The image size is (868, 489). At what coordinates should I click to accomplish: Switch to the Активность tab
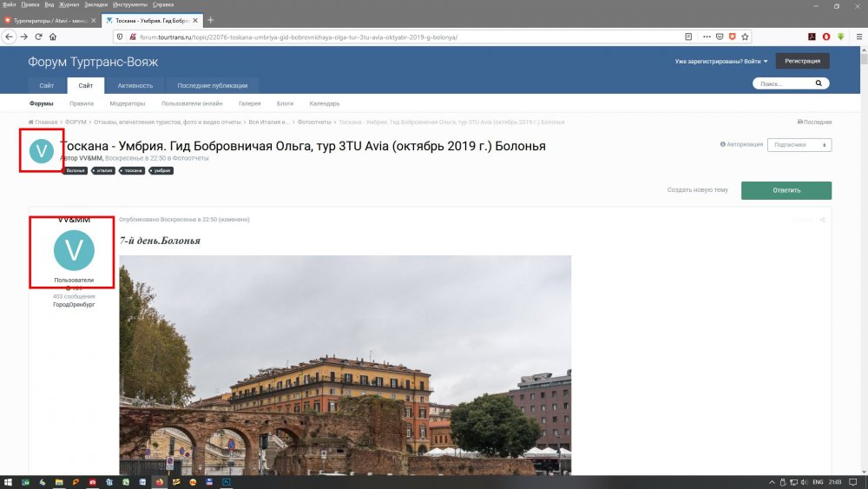point(135,85)
